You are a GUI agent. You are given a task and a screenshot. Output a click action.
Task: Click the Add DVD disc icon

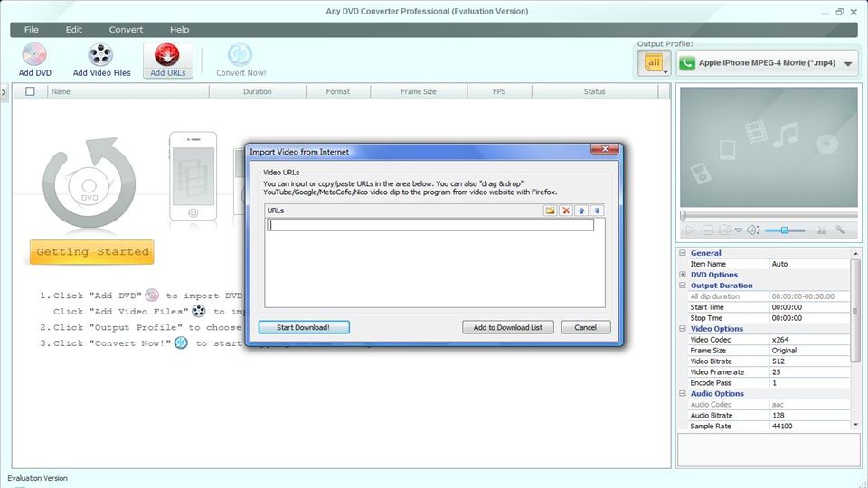pyautogui.click(x=34, y=55)
